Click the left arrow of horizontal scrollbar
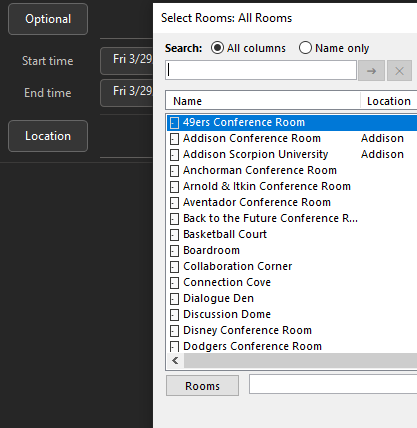 (x=175, y=360)
